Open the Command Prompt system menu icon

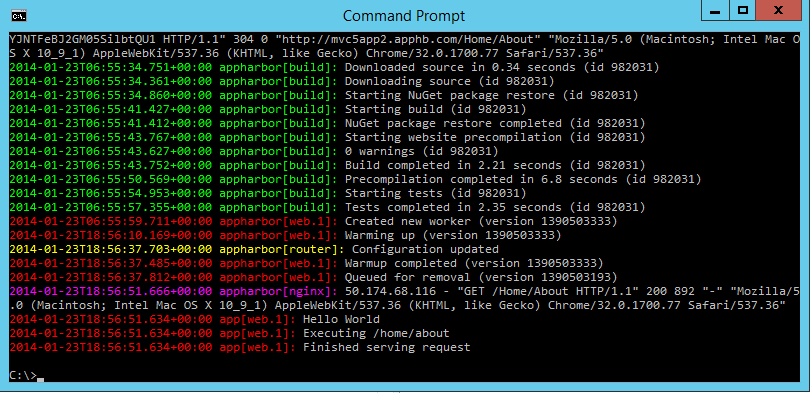click(20, 16)
